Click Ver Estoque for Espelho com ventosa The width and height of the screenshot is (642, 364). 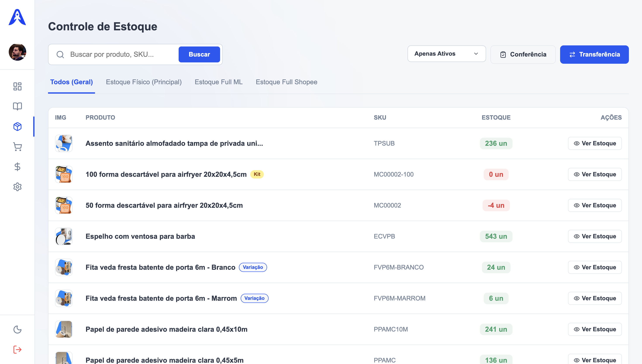pyautogui.click(x=594, y=236)
